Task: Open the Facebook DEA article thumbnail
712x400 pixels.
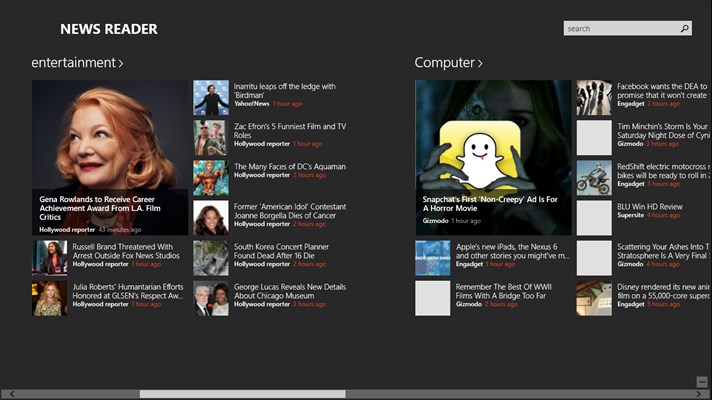Action: coord(594,98)
